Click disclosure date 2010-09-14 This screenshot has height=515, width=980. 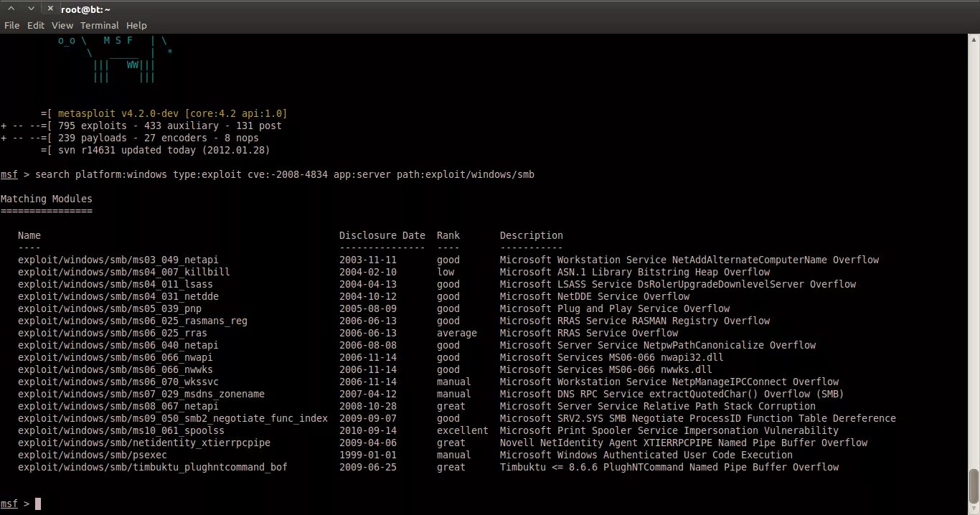click(x=368, y=430)
